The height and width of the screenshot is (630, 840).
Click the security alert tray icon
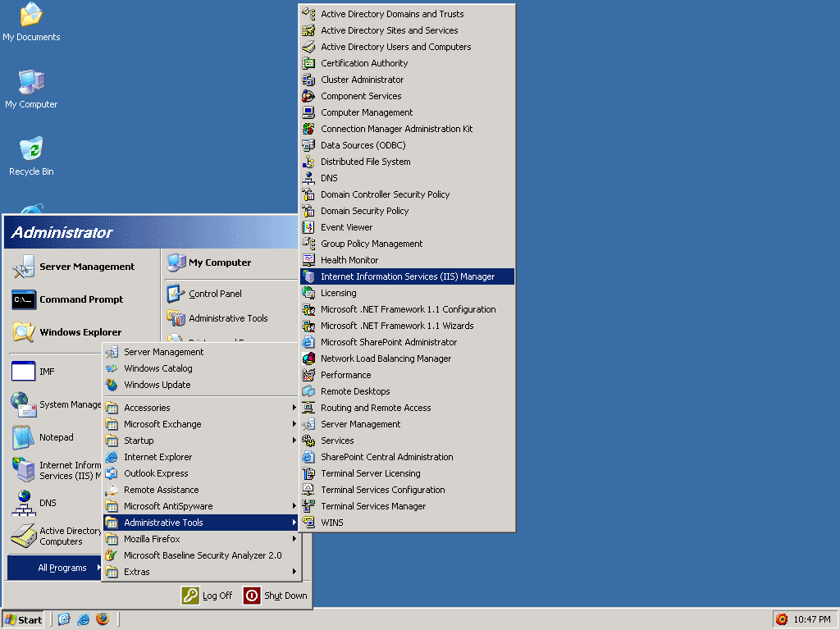(x=782, y=619)
